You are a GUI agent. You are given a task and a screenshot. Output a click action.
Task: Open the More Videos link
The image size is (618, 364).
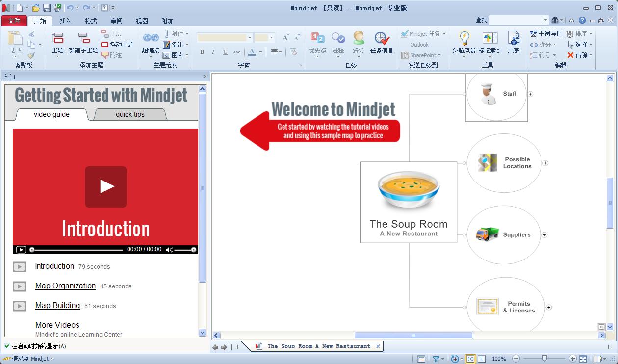point(57,325)
